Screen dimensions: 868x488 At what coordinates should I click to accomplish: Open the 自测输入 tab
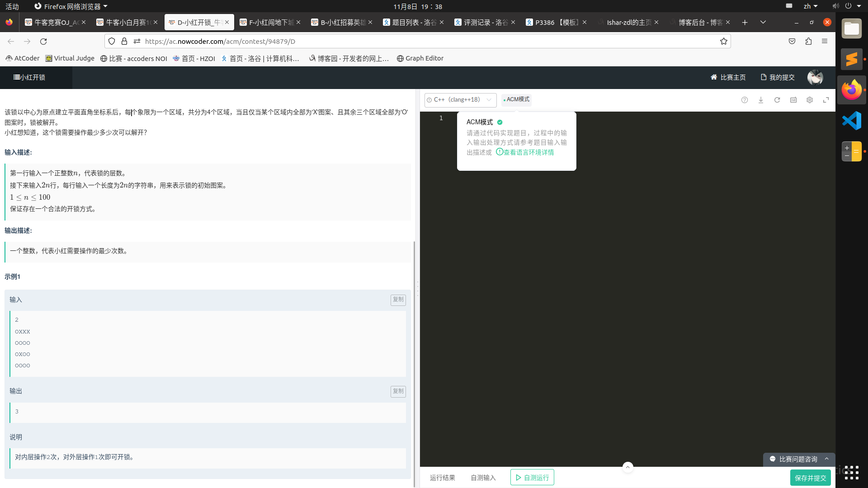483,478
